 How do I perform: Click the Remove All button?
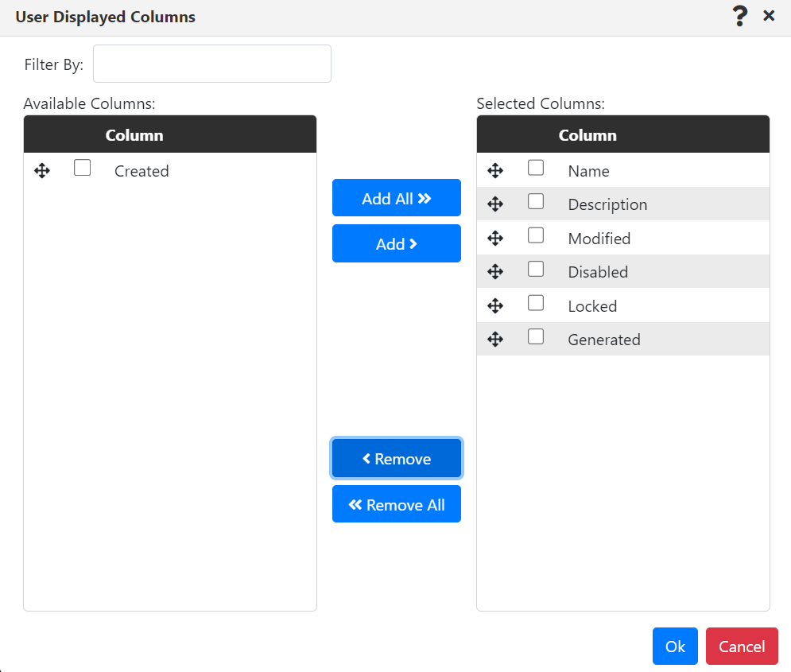396,503
